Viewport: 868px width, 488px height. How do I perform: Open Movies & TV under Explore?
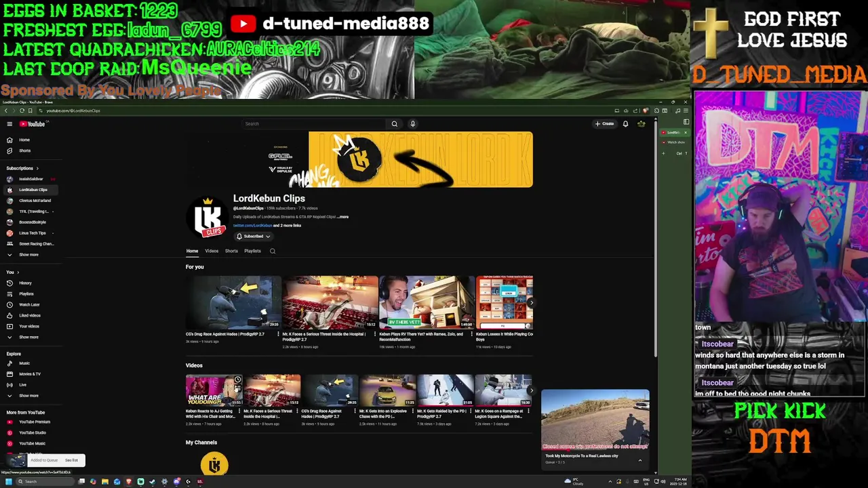click(31, 374)
